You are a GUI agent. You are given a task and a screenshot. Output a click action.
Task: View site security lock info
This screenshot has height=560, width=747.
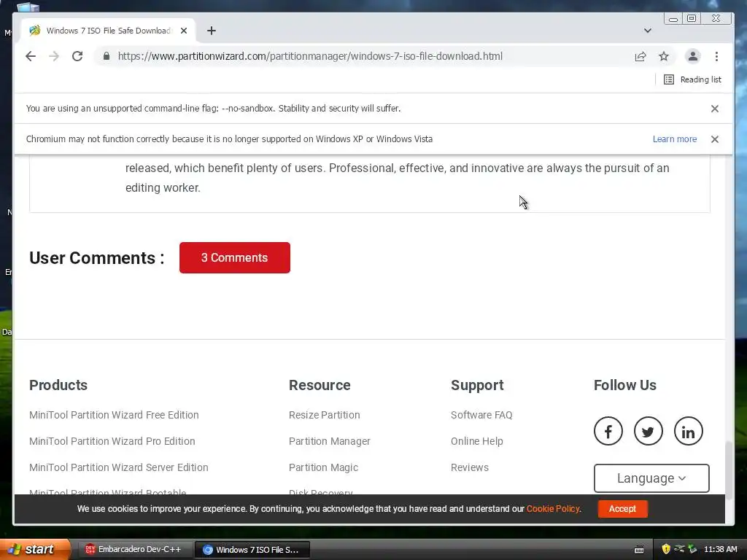[107, 56]
